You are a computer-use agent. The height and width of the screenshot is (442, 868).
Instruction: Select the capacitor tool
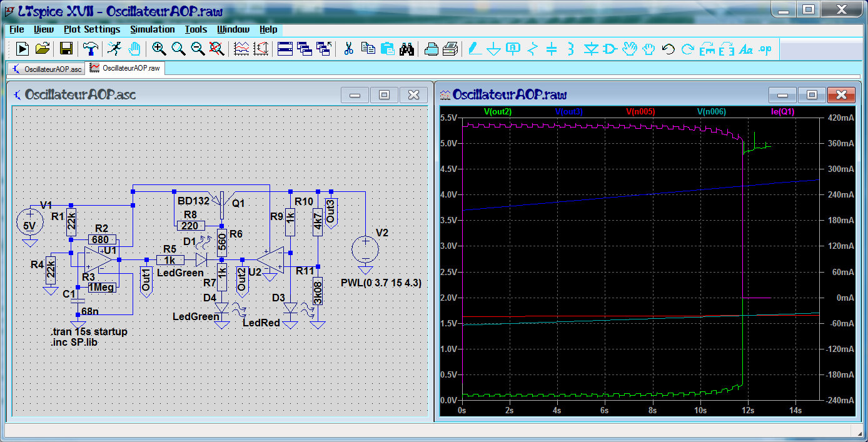[552, 48]
